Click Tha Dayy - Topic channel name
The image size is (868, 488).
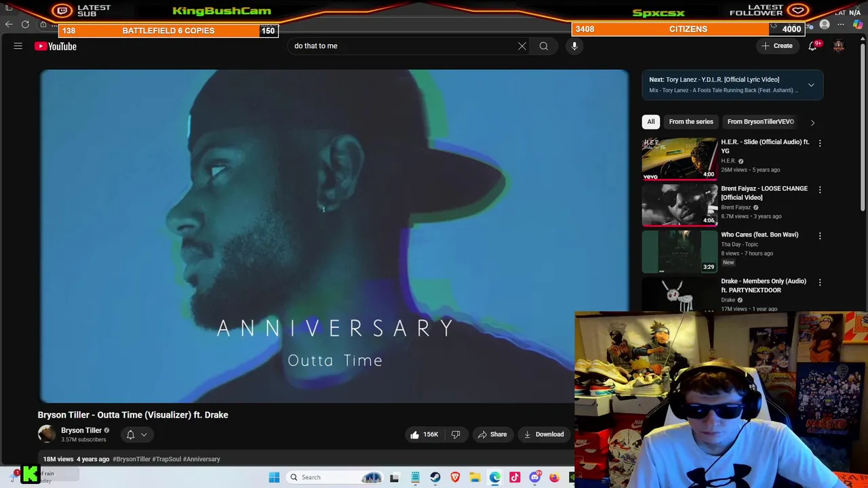point(740,245)
